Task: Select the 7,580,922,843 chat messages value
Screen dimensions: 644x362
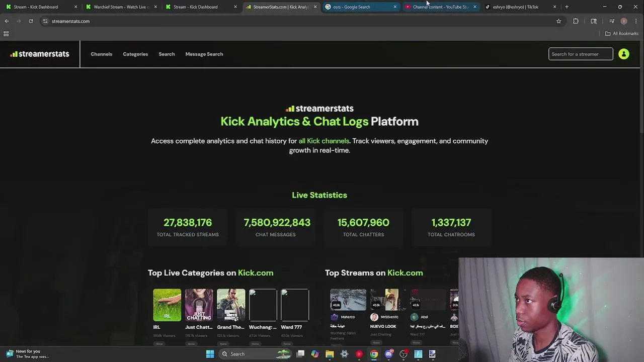Action: coord(277,223)
